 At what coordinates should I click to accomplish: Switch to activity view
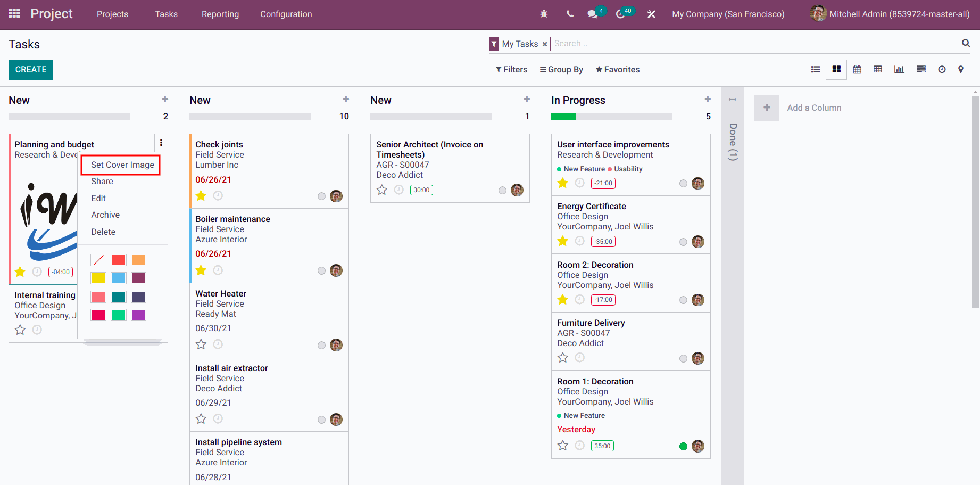(x=942, y=69)
